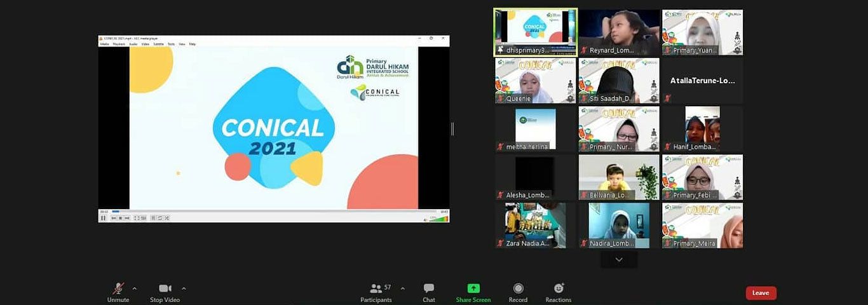Select Alesha_Lomb participant thumbnail
The image size is (868, 305).
coord(536,177)
